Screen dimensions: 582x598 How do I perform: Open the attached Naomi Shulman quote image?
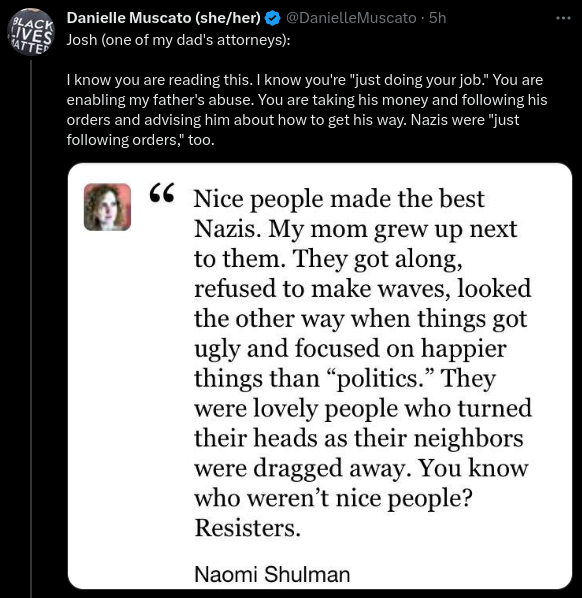coord(320,376)
